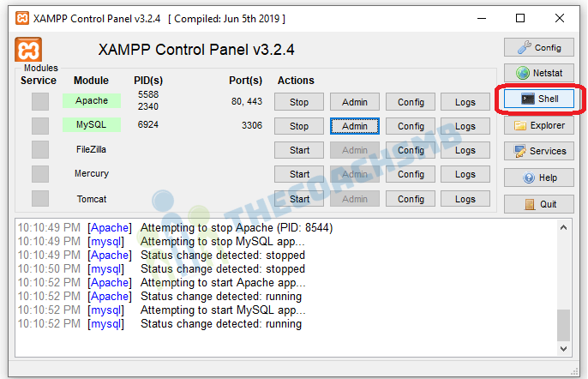Viewport: 588px width, 379px height.
Task: Click last log line mysql status running
Action: [x=159, y=324]
